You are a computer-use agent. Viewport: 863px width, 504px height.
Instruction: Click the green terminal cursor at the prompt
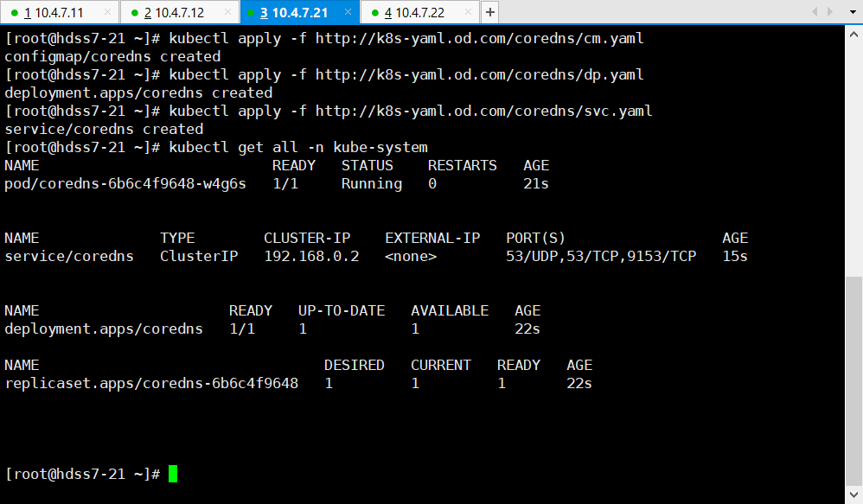[173, 474]
